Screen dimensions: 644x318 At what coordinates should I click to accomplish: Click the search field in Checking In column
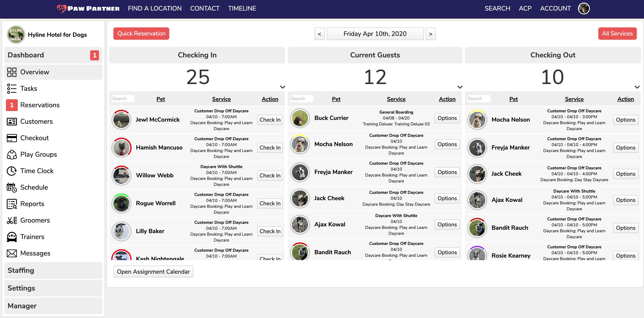(123, 98)
